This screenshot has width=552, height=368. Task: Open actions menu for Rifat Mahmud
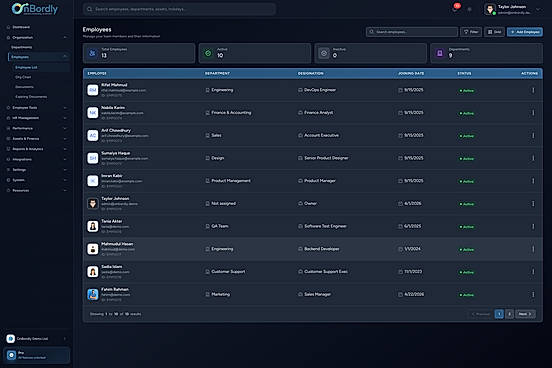pyautogui.click(x=533, y=90)
